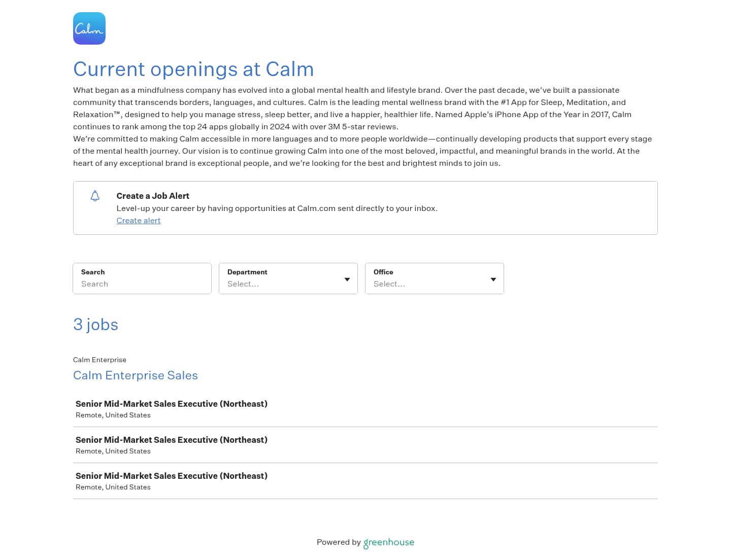Click the bell notification icon
Screen dimensions: 731x560
(x=95, y=196)
